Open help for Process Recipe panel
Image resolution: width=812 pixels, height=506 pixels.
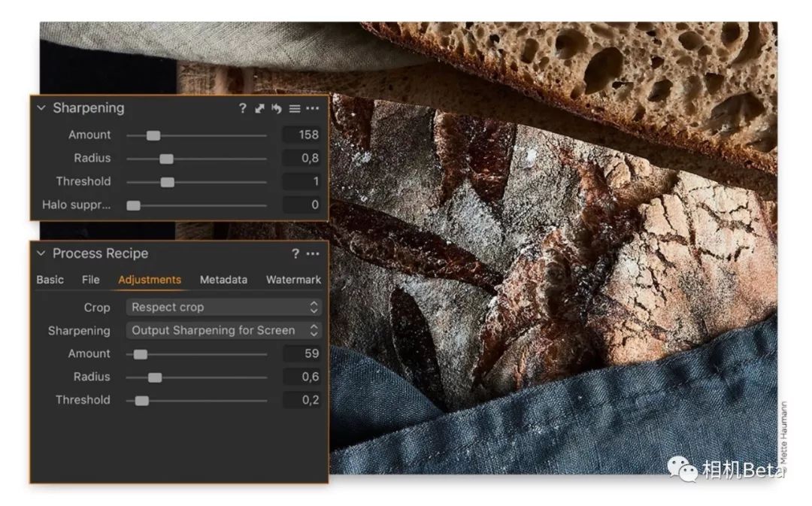click(295, 254)
